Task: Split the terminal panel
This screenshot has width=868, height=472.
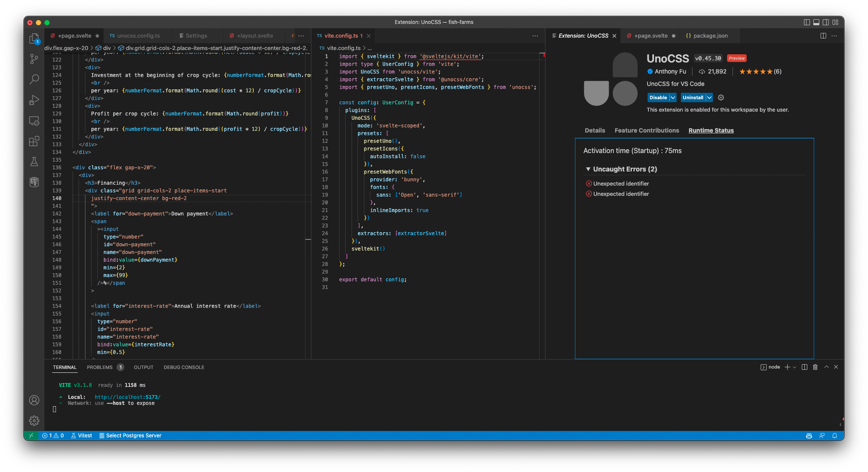Action: tap(804, 367)
